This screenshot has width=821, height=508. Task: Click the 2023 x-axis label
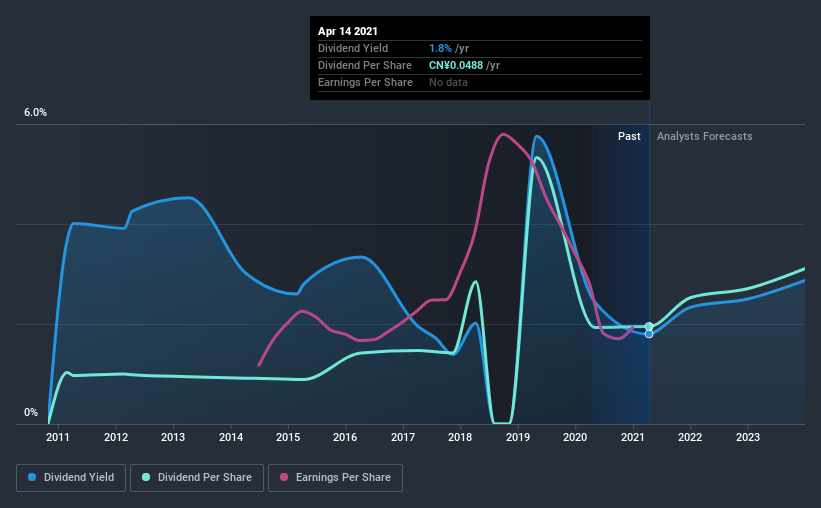click(748, 437)
